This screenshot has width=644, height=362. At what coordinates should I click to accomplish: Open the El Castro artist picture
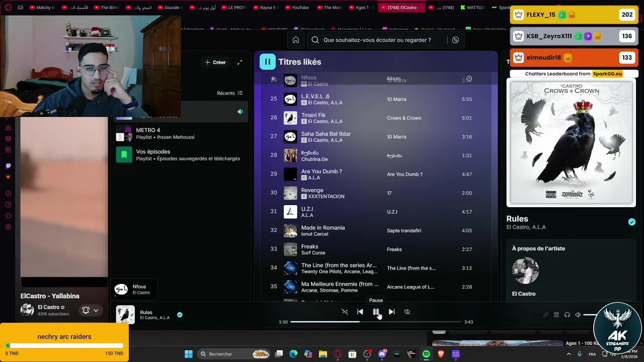click(525, 271)
